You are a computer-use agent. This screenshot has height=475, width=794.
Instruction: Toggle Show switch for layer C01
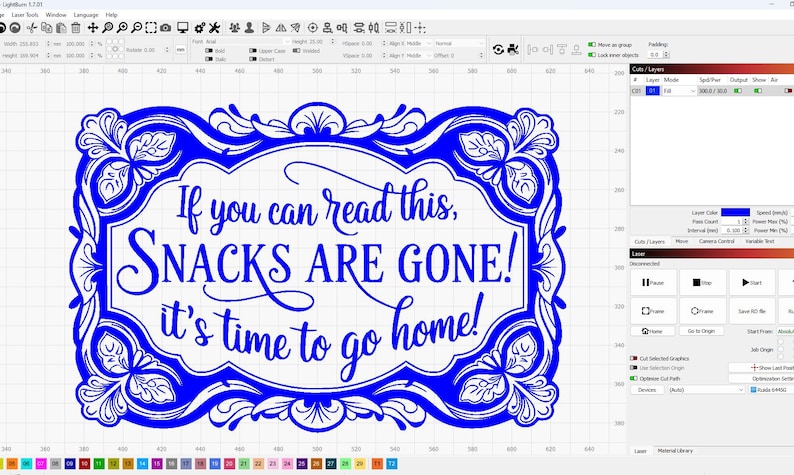(758, 91)
